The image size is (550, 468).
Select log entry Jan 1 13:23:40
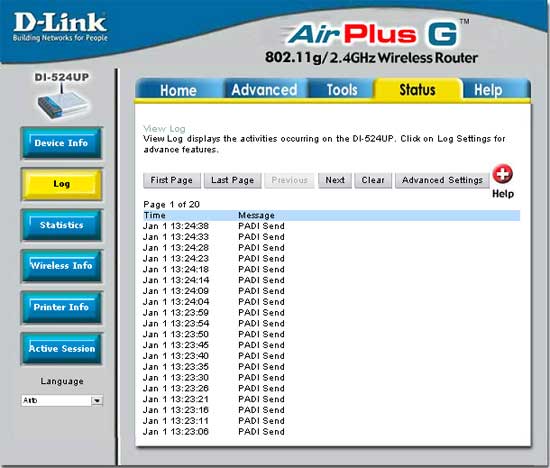tap(214, 356)
